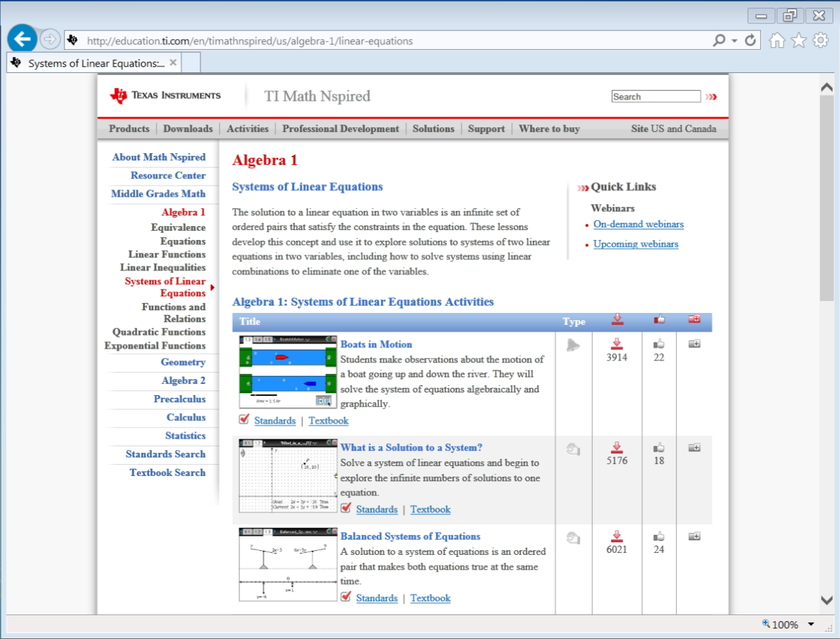Click checkmark icon beside Boats in Motion Standards

click(x=245, y=419)
